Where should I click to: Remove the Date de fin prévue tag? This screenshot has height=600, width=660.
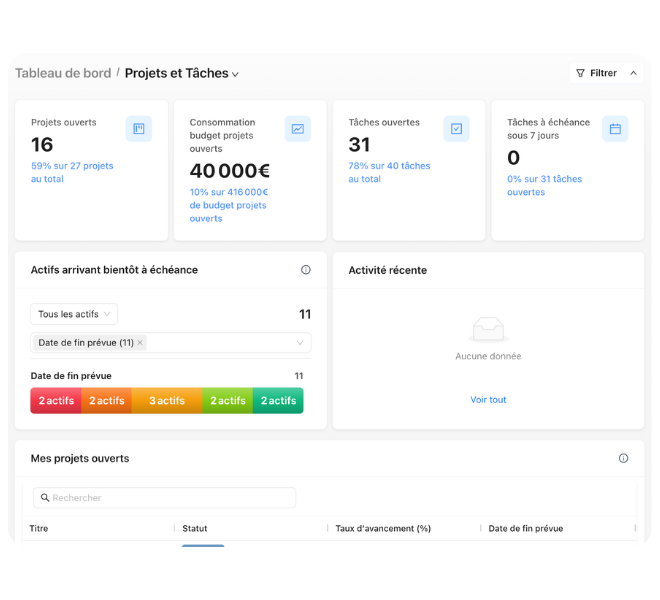click(x=140, y=342)
